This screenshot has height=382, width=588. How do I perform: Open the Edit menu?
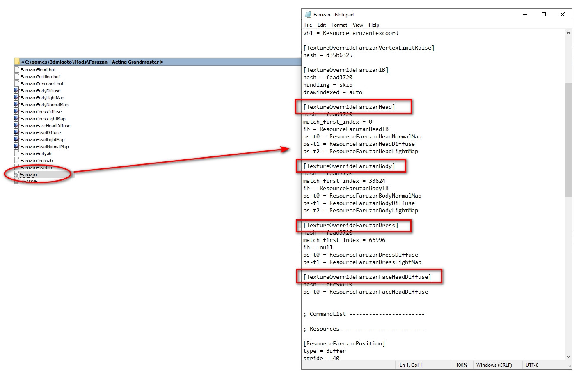(321, 25)
